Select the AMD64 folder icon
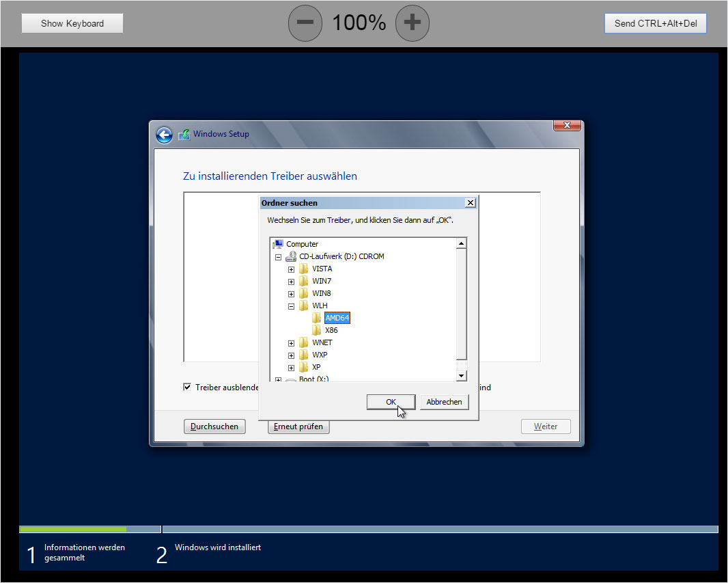The height and width of the screenshot is (583, 728). click(317, 318)
